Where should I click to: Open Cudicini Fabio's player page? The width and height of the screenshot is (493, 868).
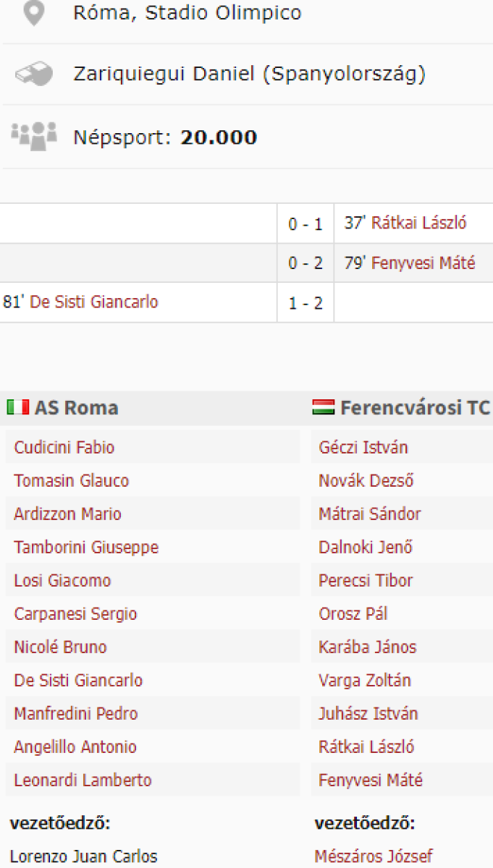[x=64, y=448]
